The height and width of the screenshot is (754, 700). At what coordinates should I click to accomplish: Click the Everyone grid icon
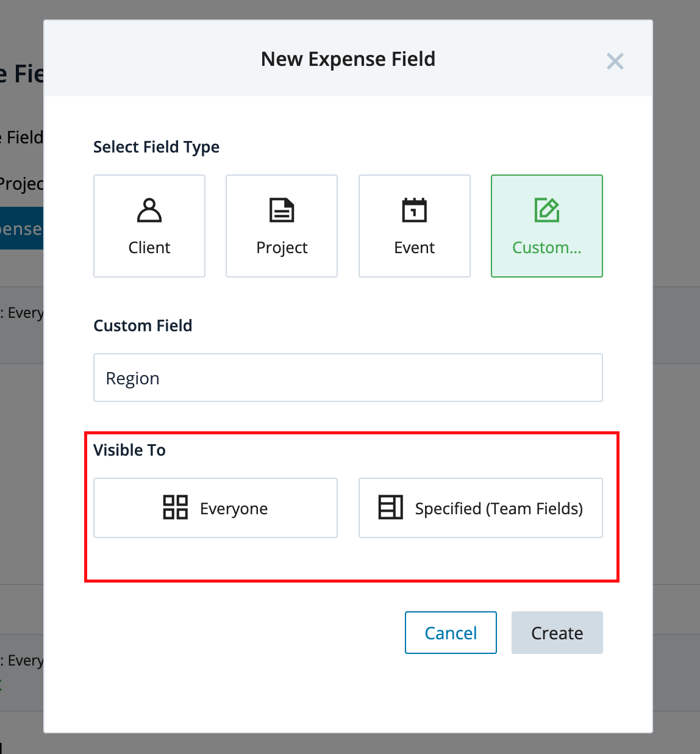click(176, 508)
